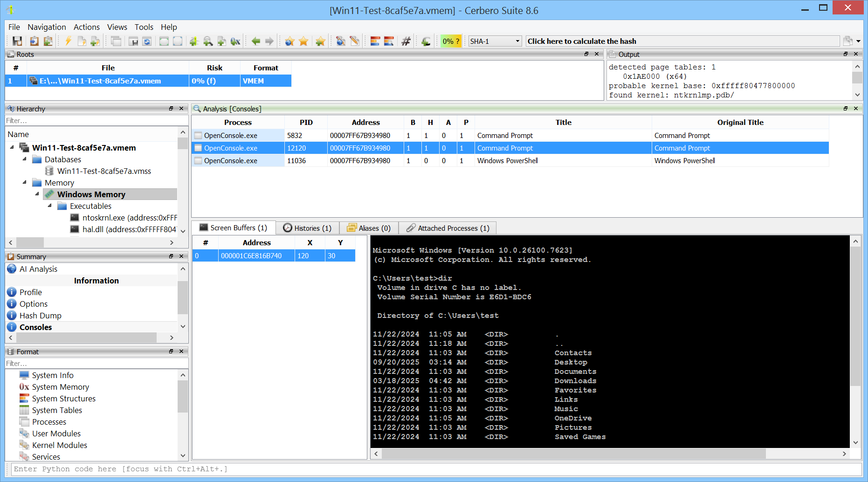Image resolution: width=868 pixels, height=482 pixels.
Task: Switch to the Histories (1) tab
Action: tap(307, 228)
